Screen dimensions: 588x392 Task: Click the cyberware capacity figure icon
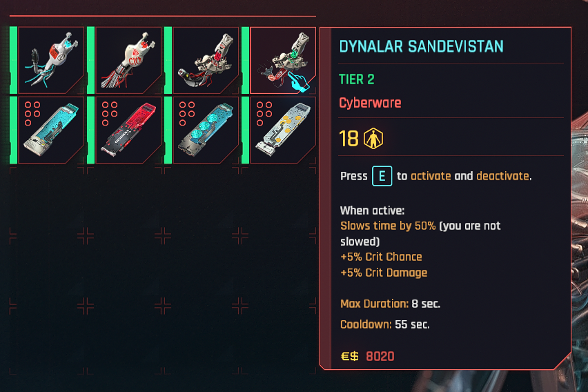[x=373, y=139]
